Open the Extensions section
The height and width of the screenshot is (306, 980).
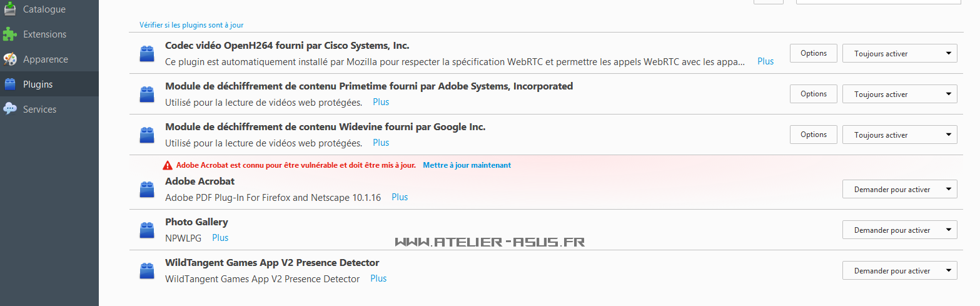[x=44, y=34]
